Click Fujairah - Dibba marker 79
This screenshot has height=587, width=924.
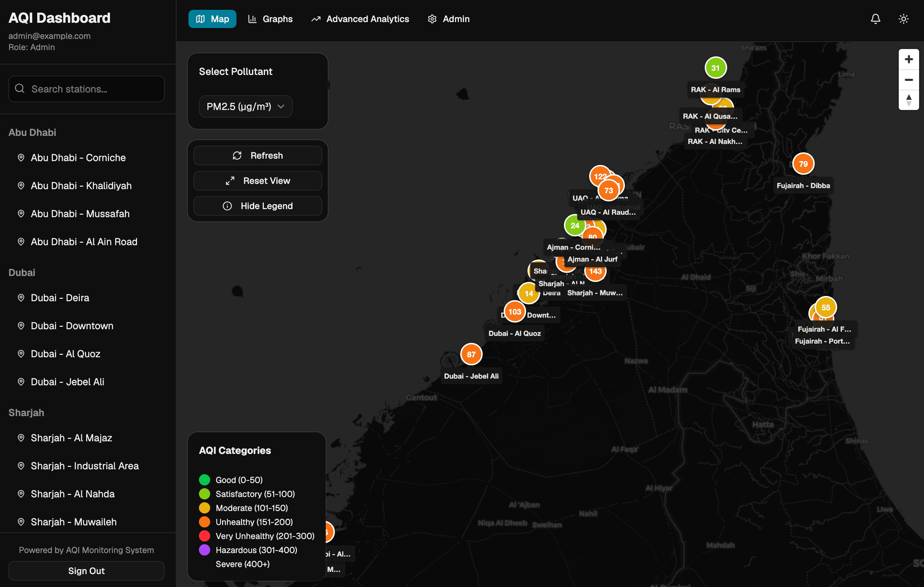(803, 164)
